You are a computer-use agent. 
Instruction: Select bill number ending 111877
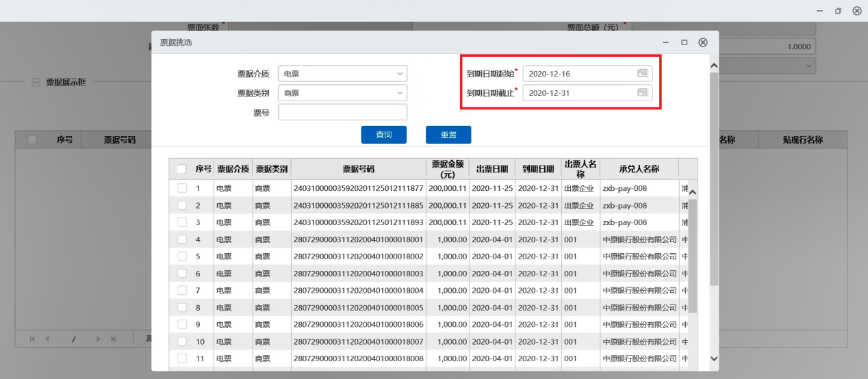click(358, 187)
